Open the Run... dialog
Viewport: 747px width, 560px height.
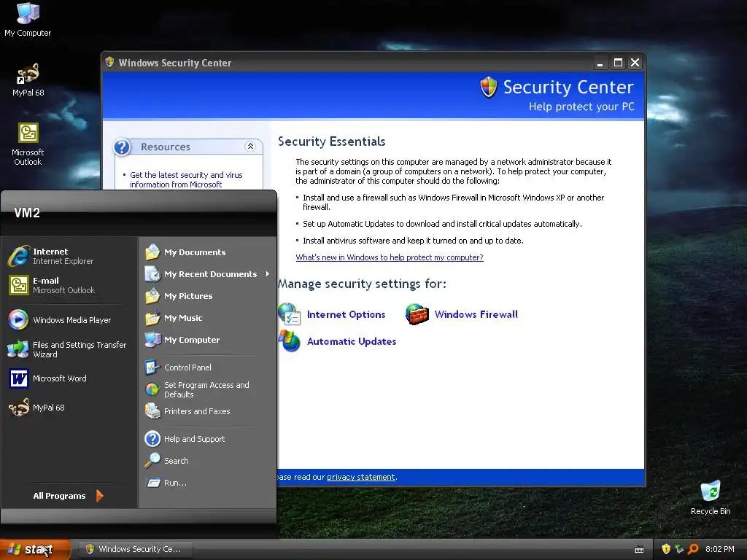[166, 483]
